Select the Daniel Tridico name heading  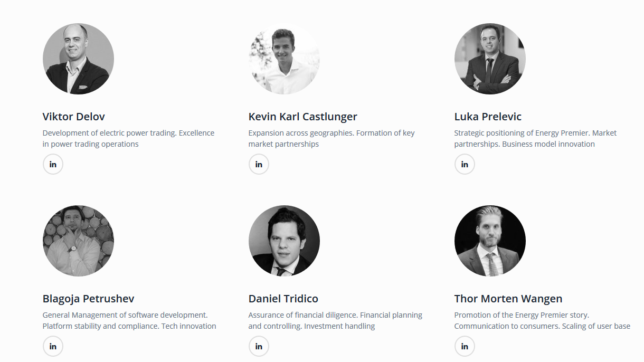click(283, 299)
